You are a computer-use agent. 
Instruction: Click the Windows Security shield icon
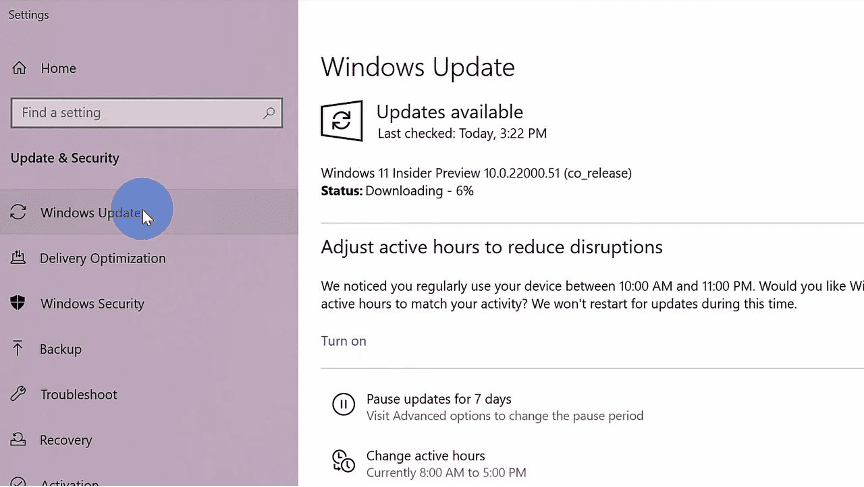pyautogui.click(x=18, y=302)
